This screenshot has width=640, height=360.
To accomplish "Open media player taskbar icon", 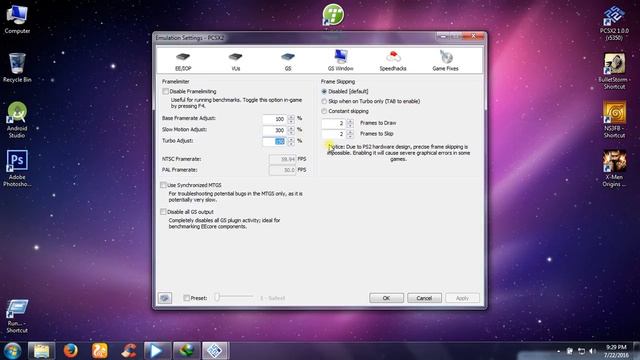I will (x=157, y=351).
